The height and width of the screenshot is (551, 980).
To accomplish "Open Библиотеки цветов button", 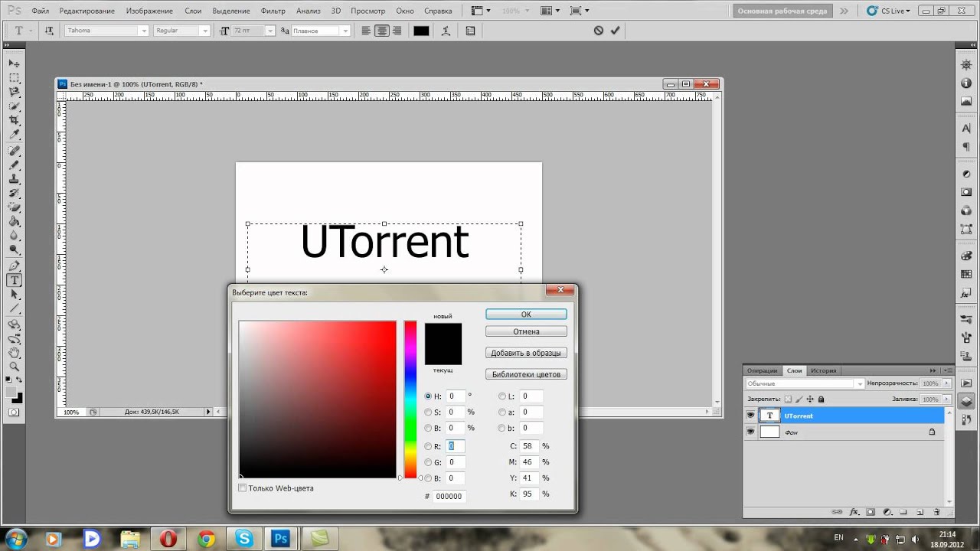I will (526, 374).
